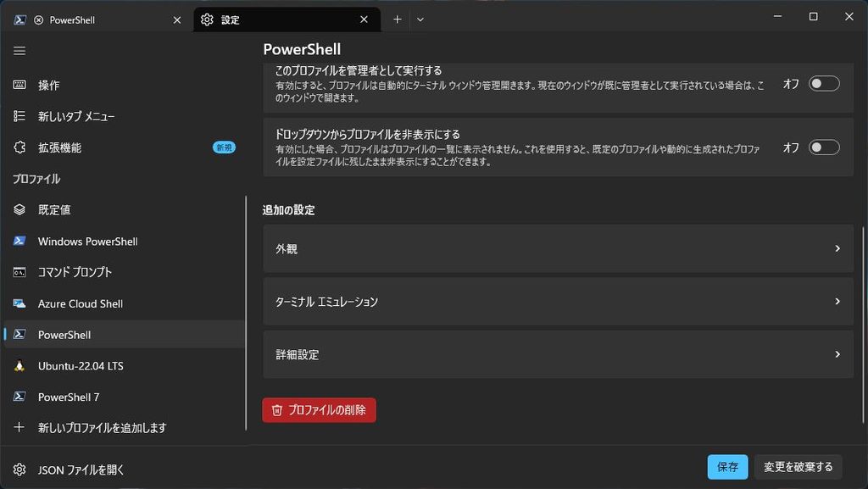The height and width of the screenshot is (489, 868).
Task: Select Azure Cloud Shell profile
Action: click(x=124, y=303)
